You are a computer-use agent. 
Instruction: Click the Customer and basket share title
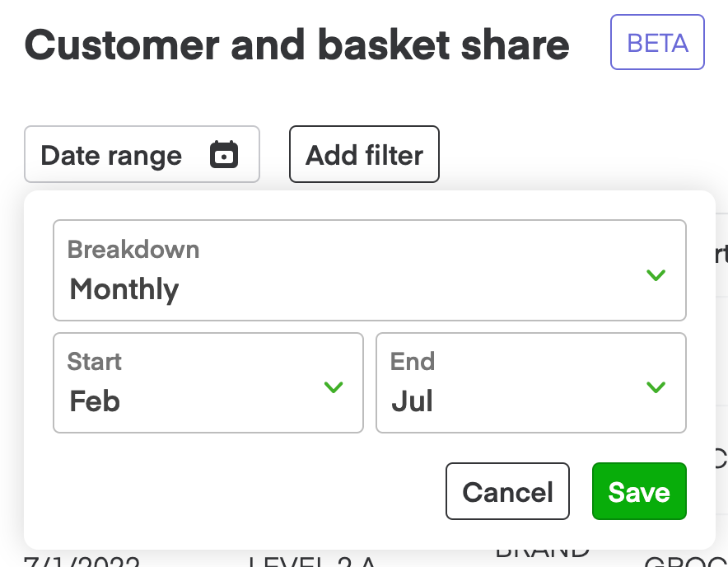(296, 45)
